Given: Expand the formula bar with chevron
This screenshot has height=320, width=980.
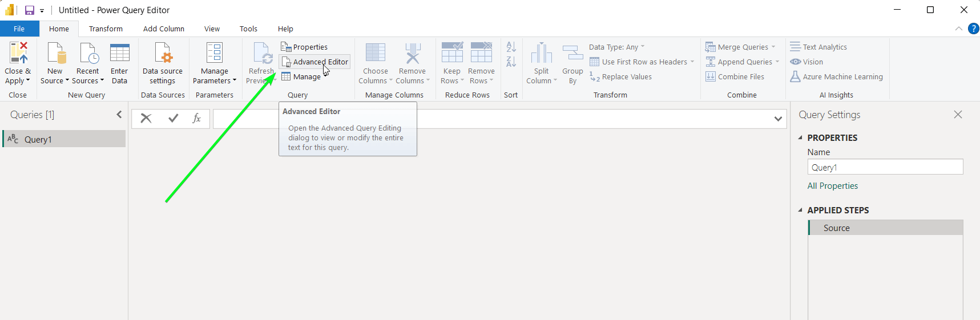Looking at the screenshot, I should (778, 119).
